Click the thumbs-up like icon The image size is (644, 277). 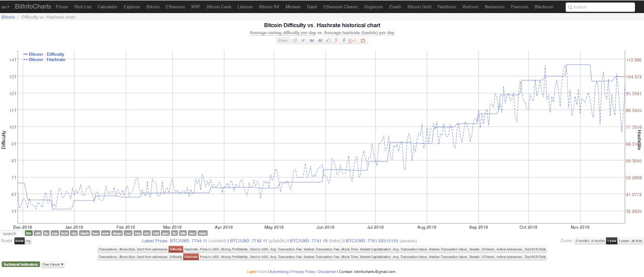(329, 40)
